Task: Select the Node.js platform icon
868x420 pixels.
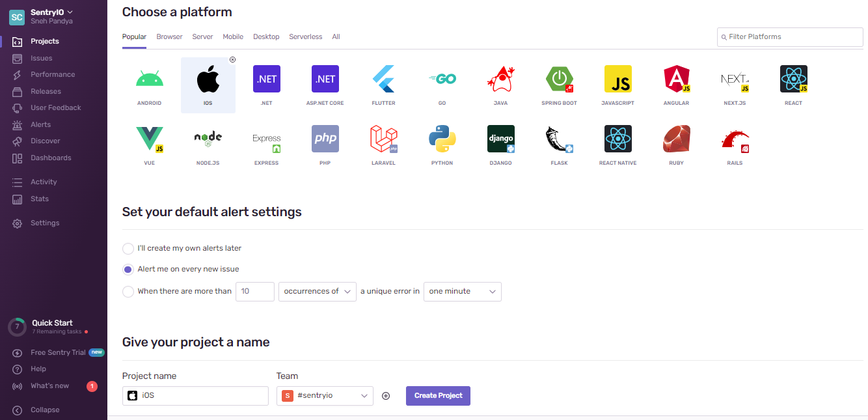Action: (208, 139)
